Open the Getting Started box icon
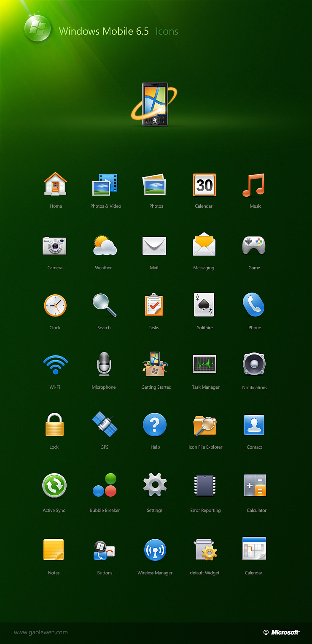The width and height of the screenshot is (312, 644). (155, 364)
